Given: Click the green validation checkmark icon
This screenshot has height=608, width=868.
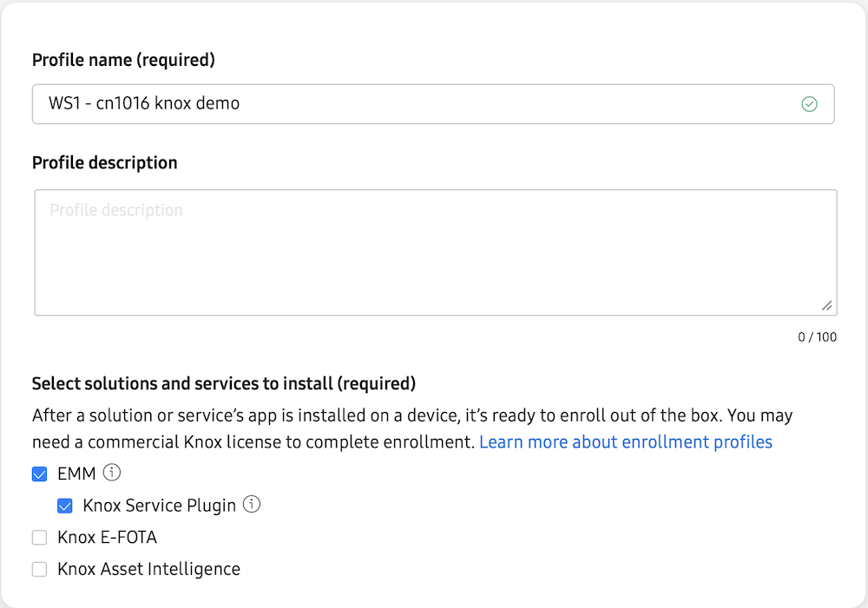Looking at the screenshot, I should point(809,104).
